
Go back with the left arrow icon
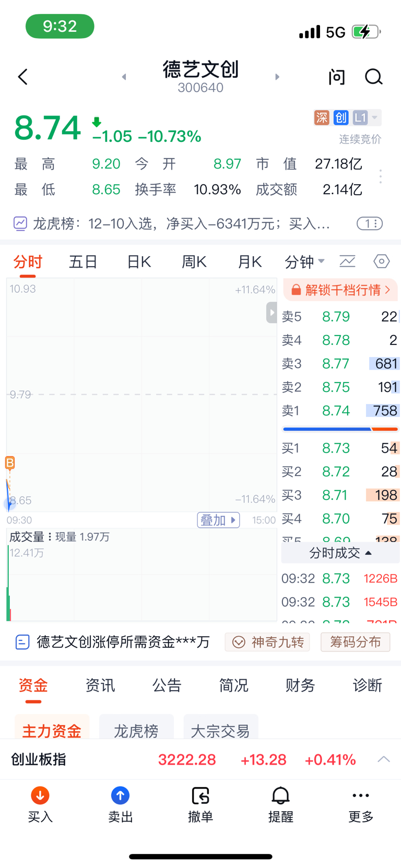(x=22, y=77)
